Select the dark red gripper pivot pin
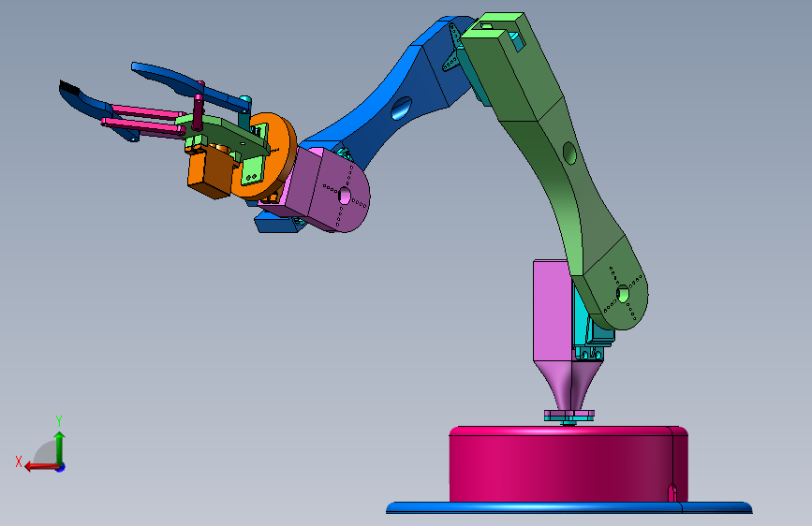812x526 pixels. [x=198, y=112]
